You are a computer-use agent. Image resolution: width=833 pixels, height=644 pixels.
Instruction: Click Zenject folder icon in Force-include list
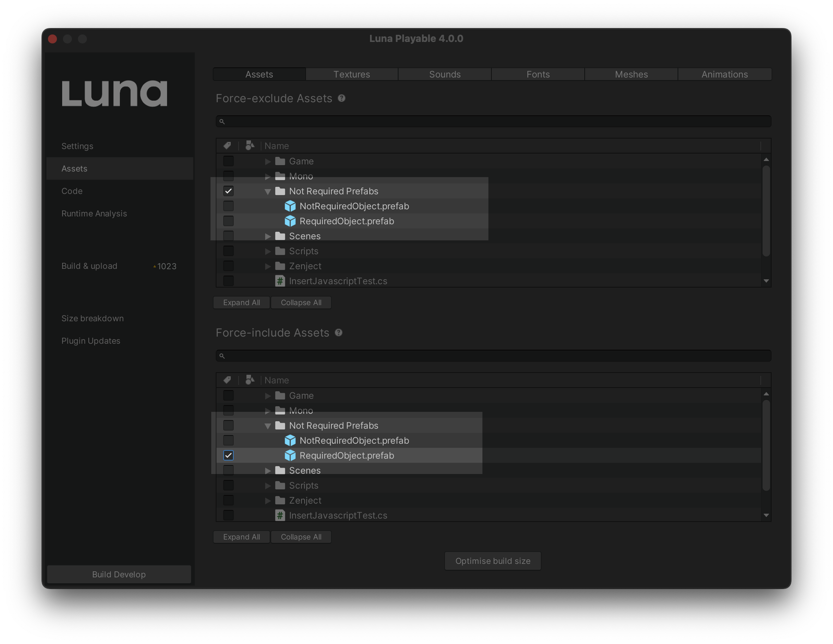coord(280,500)
